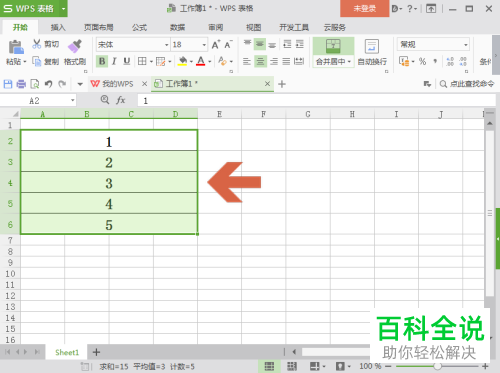
Task: Open the font size dropdown showing 18
Action: 204,45
